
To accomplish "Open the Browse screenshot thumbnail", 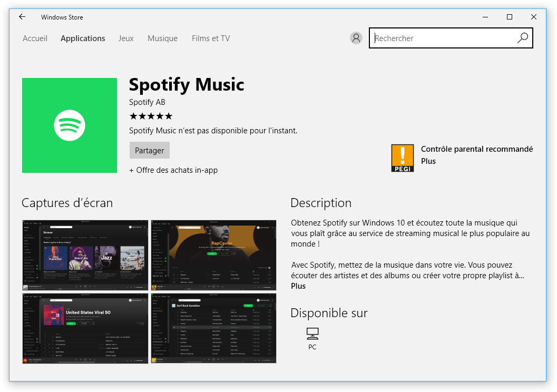I will (85, 255).
